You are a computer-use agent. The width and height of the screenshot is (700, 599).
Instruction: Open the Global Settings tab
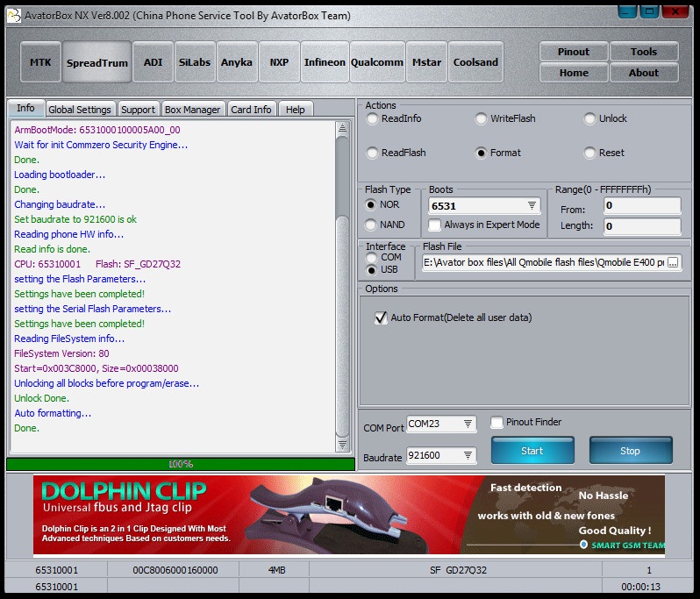[x=80, y=110]
